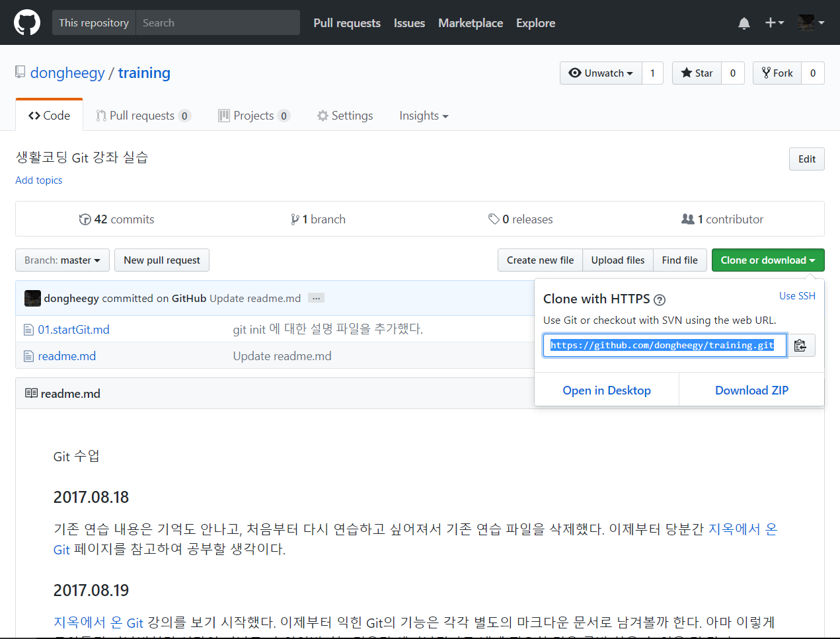Open the Insights dropdown tab
The height and width of the screenshot is (639, 840).
424,116
